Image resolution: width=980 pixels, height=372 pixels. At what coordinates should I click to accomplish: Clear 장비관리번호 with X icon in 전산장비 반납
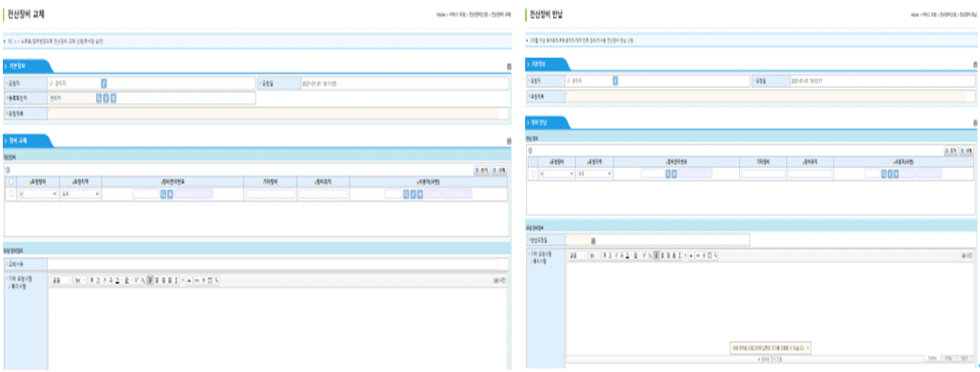pyautogui.click(x=673, y=173)
